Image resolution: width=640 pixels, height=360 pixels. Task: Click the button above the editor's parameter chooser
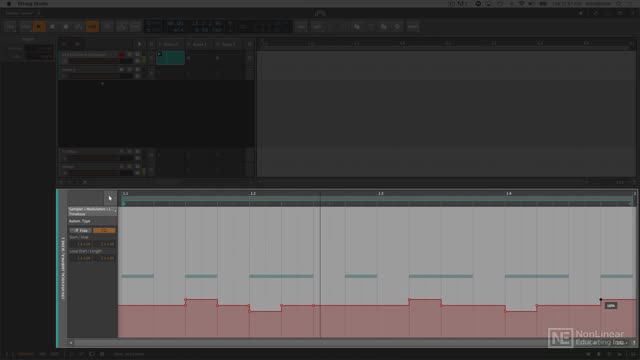110,198
